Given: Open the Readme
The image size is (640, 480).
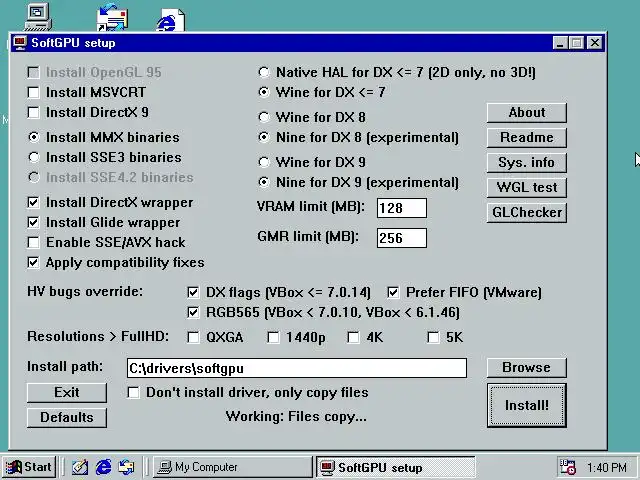Looking at the screenshot, I should 527,138.
